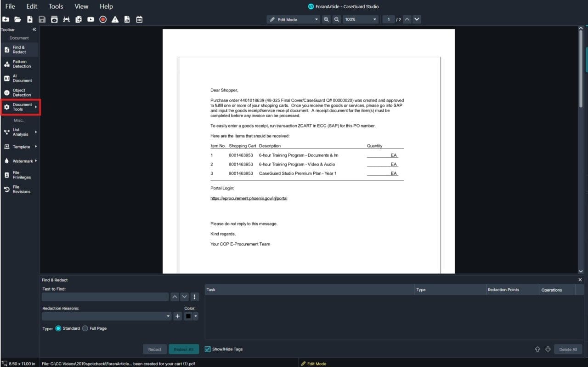The width and height of the screenshot is (588, 367).
Task: Select the Standard redaction type
Action: point(59,328)
